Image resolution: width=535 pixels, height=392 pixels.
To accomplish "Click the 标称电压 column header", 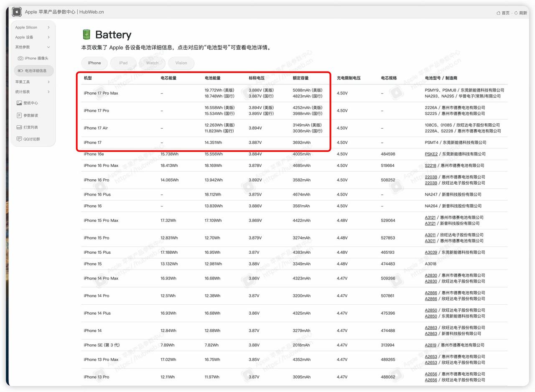I will (257, 78).
